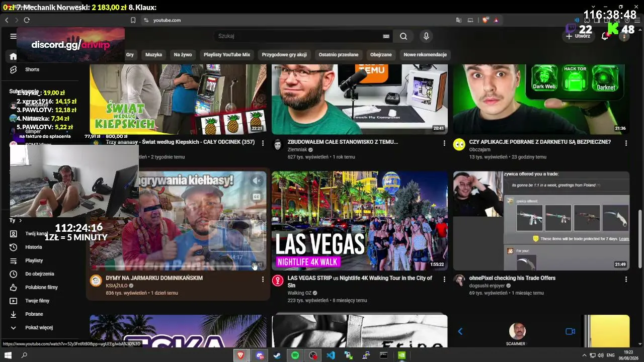644x362 pixels.
Task: Open Historia in the sidebar
Action: [34, 247]
